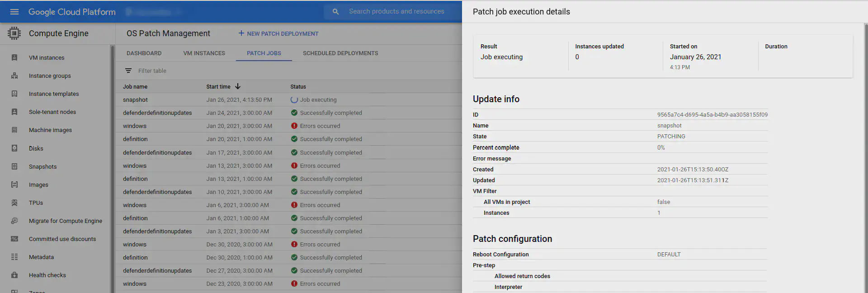Click the DEFAULT reboot configuration value
868x293 pixels.
[x=669, y=254]
